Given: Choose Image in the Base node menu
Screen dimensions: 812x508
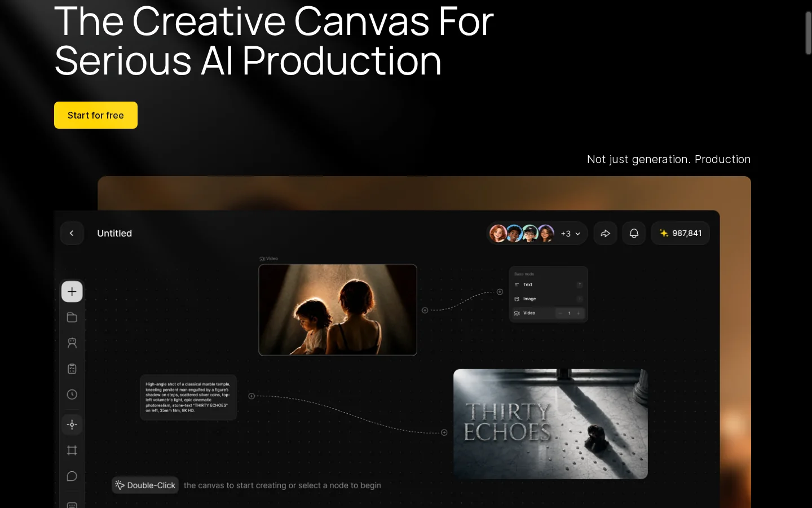Looking at the screenshot, I should click(x=549, y=299).
